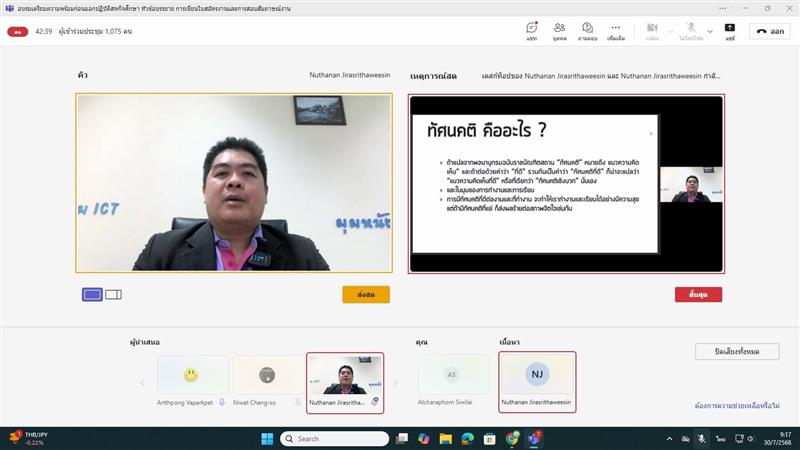Select the NJ content source tile
The height and width of the screenshot is (450, 800).
coord(537,380)
